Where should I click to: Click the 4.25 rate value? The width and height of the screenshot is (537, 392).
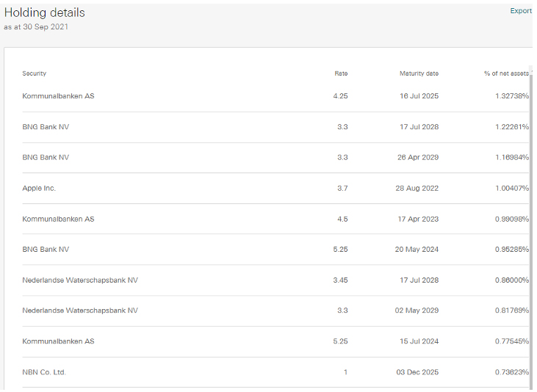point(340,96)
